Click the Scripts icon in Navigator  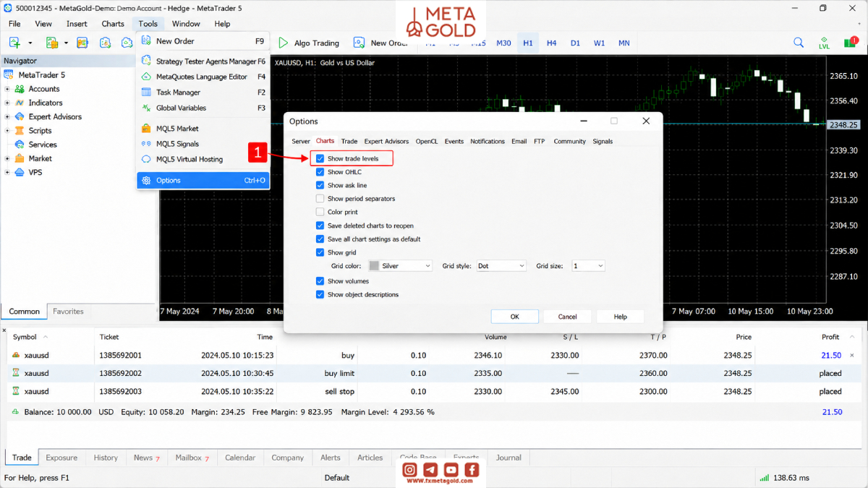(x=20, y=131)
